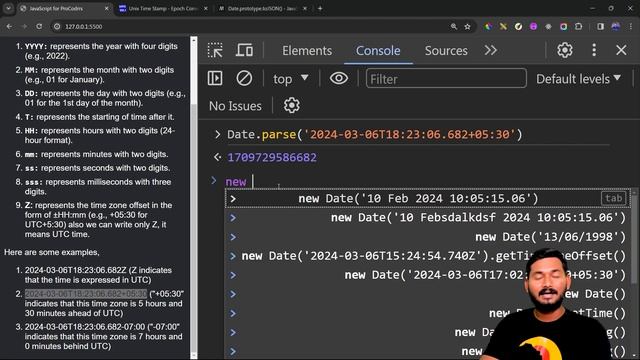Screen dimensions: 640x360
Task: Open the Chrome profile avatar
Action: click(x=616, y=27)
